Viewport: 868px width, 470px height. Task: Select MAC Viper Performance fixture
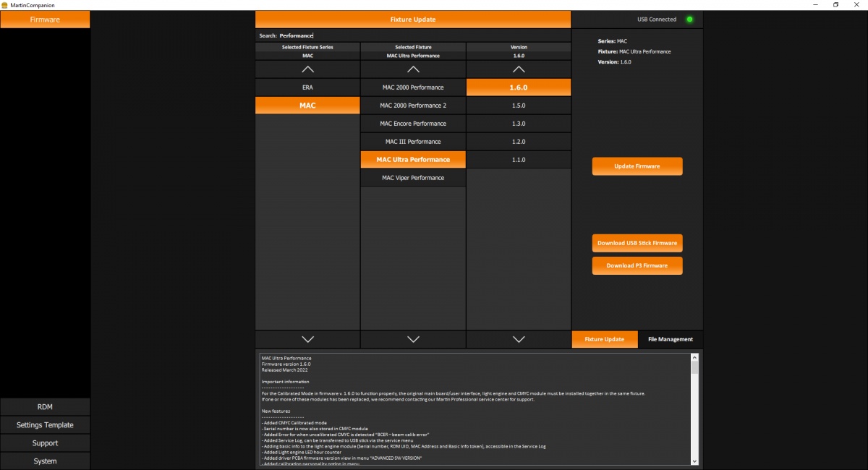(x=413, y=178)
